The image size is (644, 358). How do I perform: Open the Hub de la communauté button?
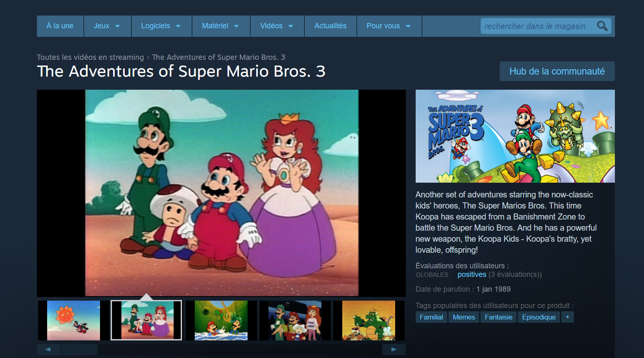pos(557,71)
